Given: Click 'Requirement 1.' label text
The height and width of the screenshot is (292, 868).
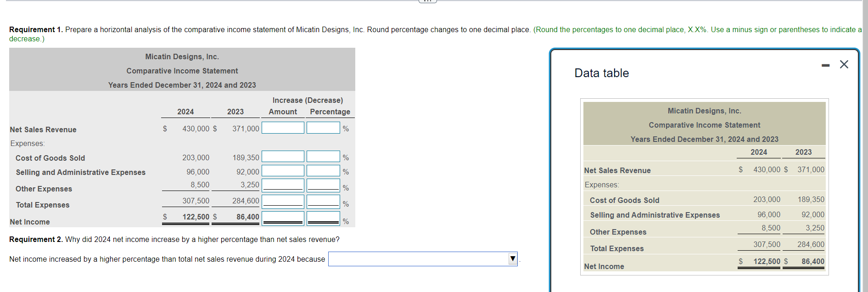Looking at the screenshot, I should coord(36,29).
